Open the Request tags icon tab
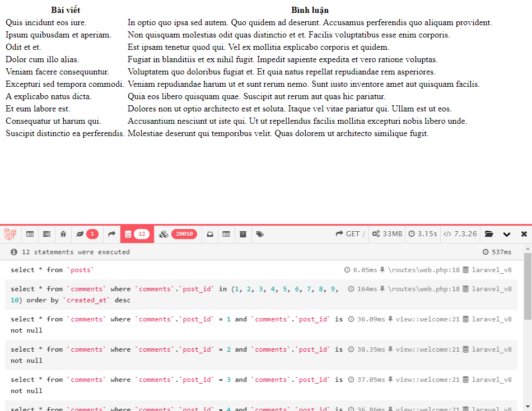 [260, 234]
